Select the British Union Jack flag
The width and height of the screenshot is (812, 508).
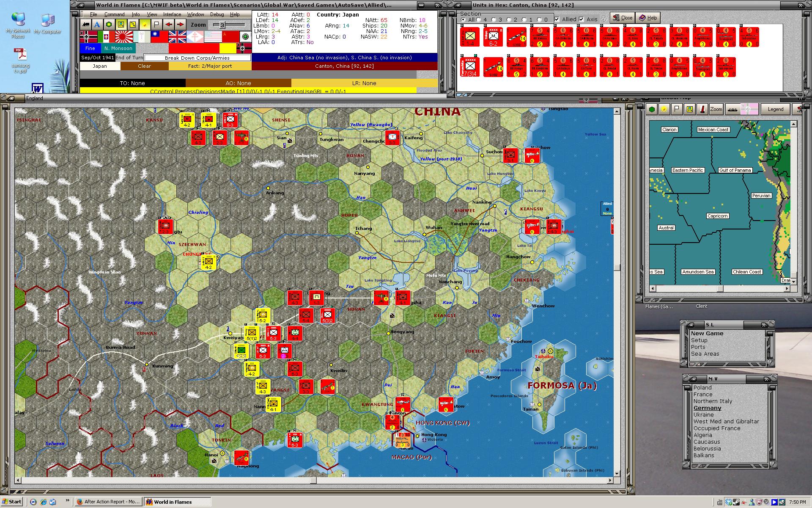pyautogui.click(x=178, y=37)
